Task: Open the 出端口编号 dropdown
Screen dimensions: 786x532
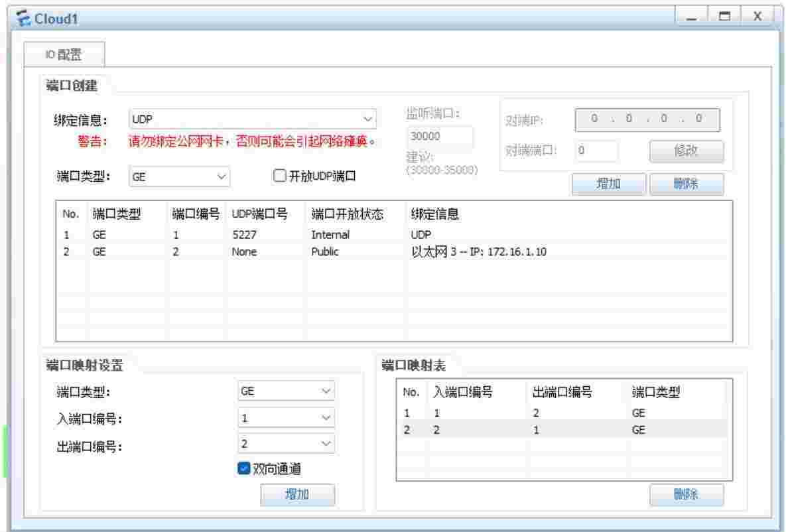Action: 286,443
